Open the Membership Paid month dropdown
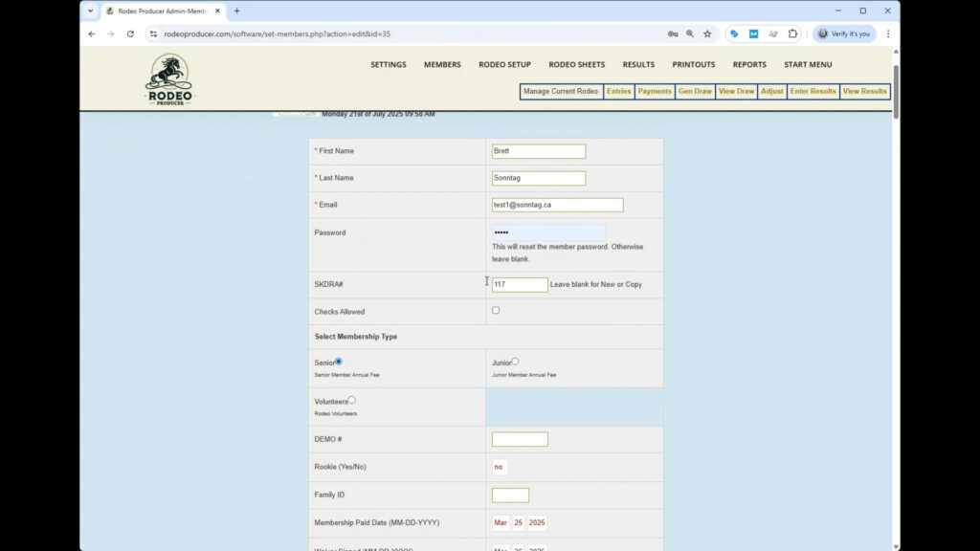Viewport: 980px width, 551px height. (501, 523)
